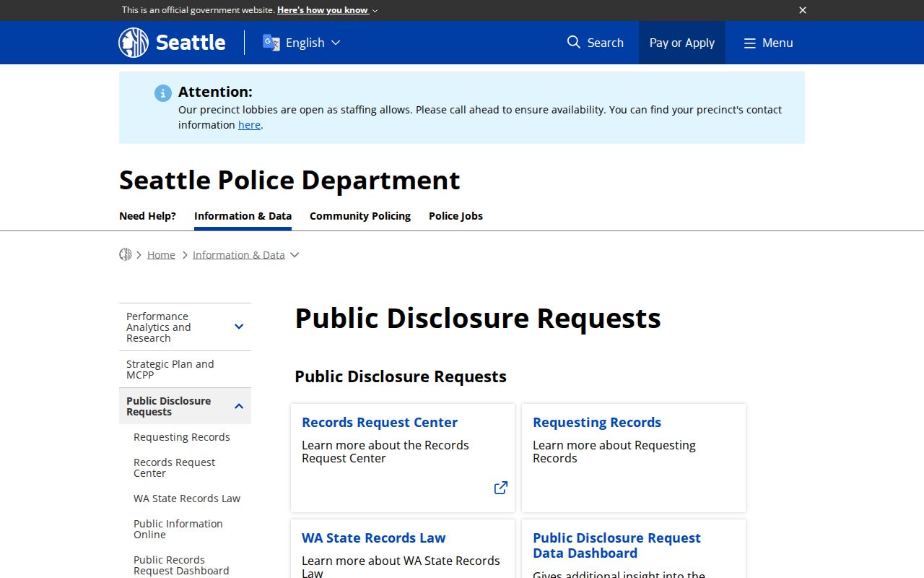This screenshot has height=578, width=924.
Task: Open the hamburger Menu icon
Action: (x=750, y=43)
